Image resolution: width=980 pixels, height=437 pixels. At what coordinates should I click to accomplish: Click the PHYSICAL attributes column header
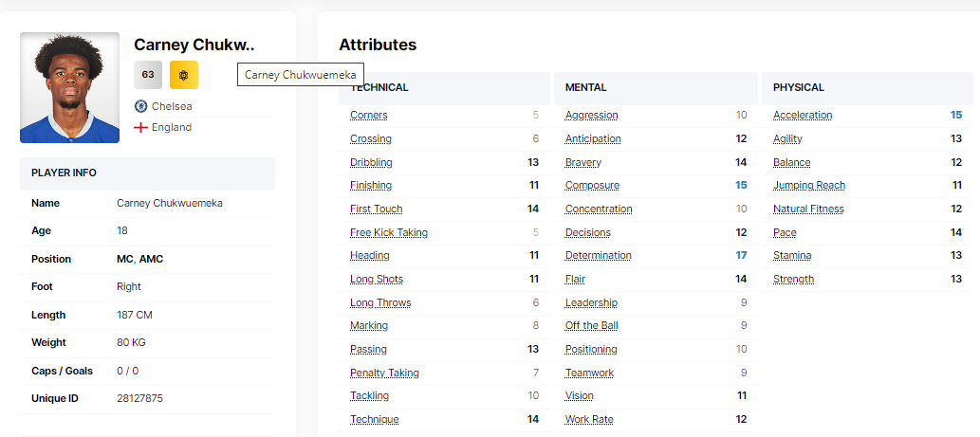point(799,87)
